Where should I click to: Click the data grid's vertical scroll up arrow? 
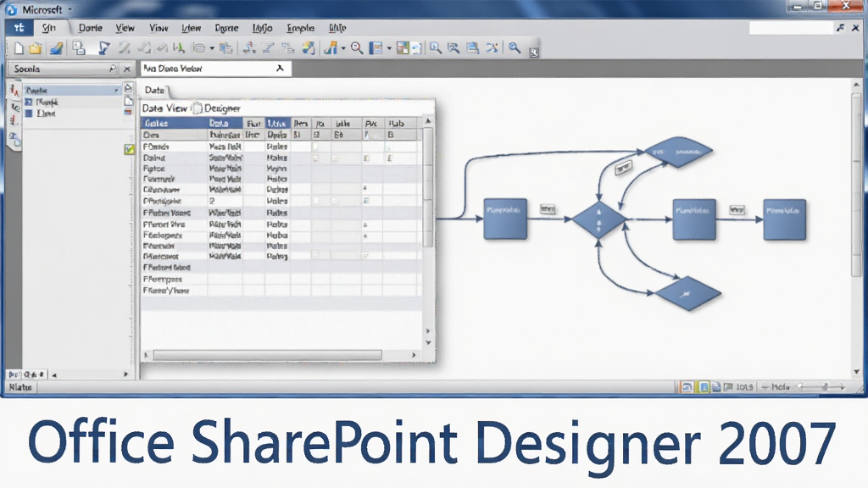pyautogui.click(x=427, y=120)
